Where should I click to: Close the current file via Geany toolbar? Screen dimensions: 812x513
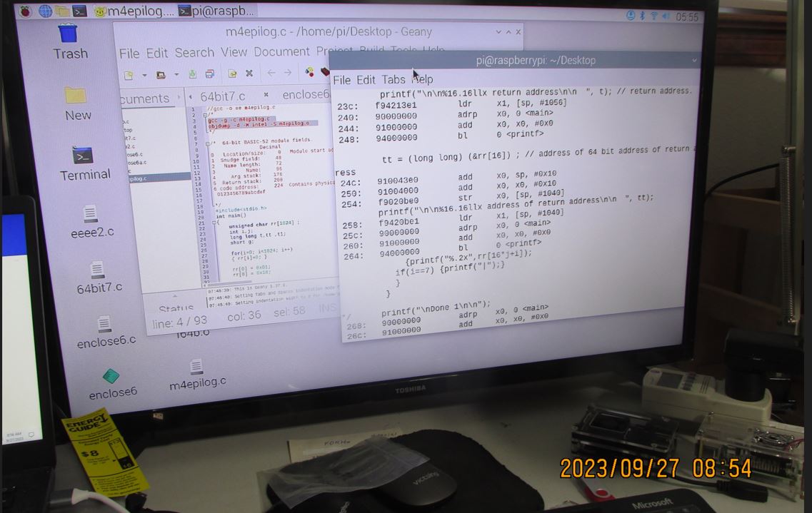[x=249, y=73]
